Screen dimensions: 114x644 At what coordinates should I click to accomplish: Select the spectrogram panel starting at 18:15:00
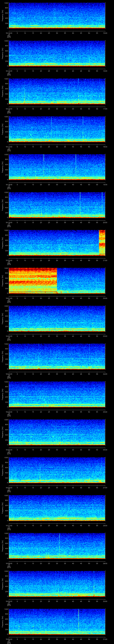[x=57, y=53]
